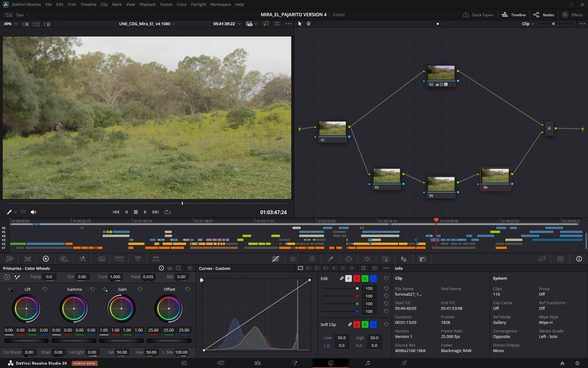Mute the viewer audio speaker
Viewport: 588px width, 368px height.
33,212
